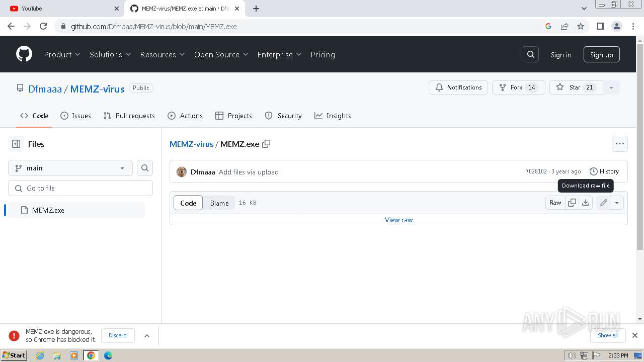Launch Internet Explorer from taskbar

40,355
